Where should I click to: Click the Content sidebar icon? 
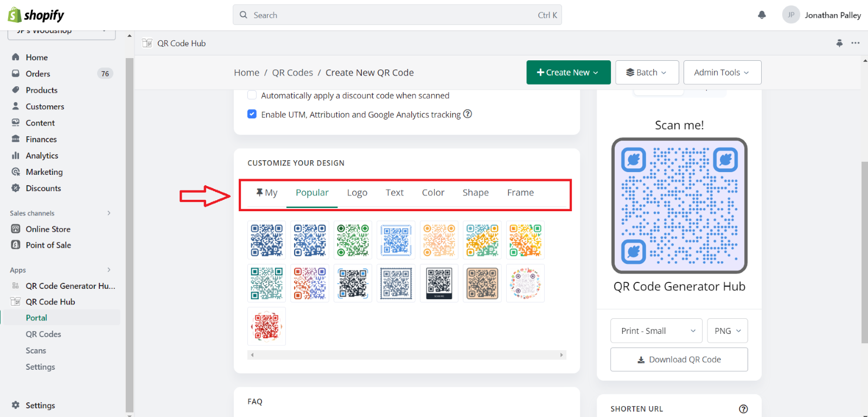(x=16, y=122)
